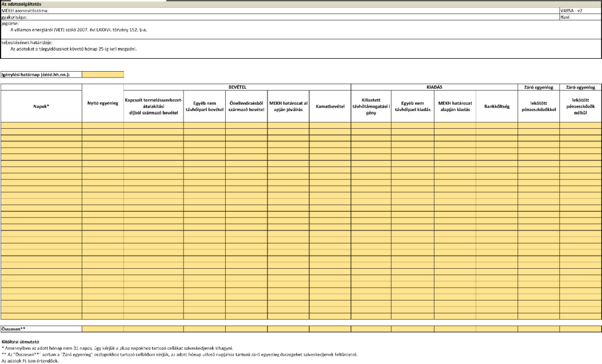Click the Összesen cell under Kamatbevétel
The image size is (602, 364).
[330, 329]
